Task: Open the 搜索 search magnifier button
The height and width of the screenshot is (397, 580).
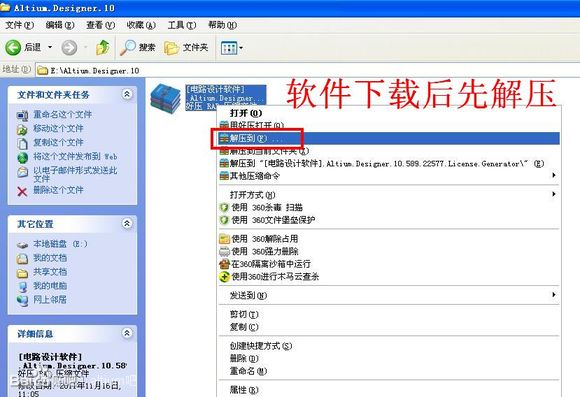Action: 137,47
